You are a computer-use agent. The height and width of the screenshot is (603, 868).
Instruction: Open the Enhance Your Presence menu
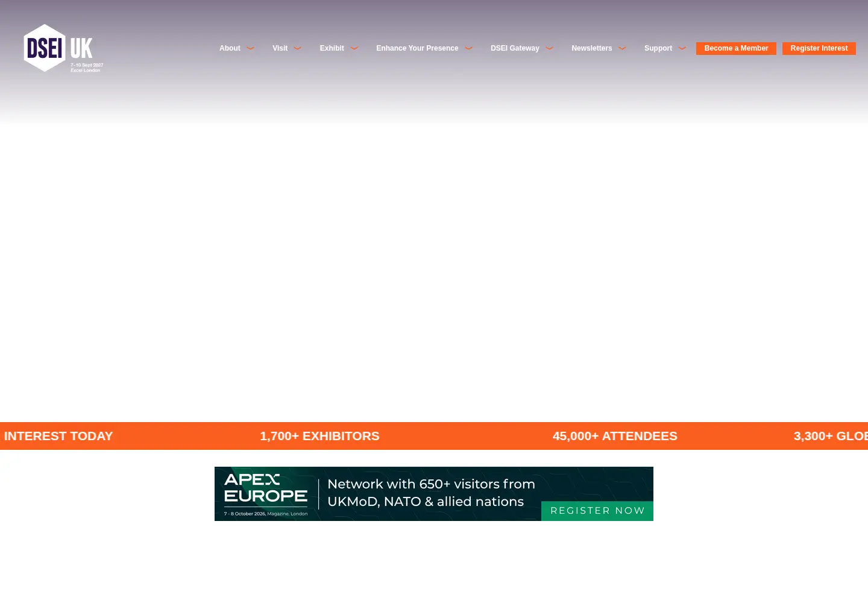417,48
